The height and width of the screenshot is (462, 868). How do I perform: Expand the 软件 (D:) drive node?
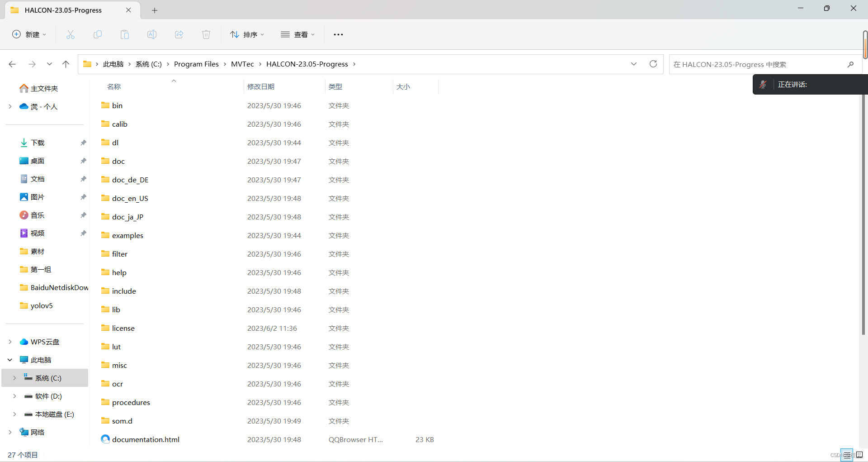click(x=14, y=396)
